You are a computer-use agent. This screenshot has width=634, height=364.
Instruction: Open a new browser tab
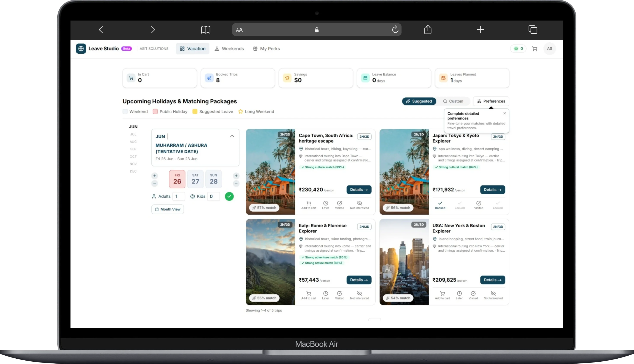[480, 30]
